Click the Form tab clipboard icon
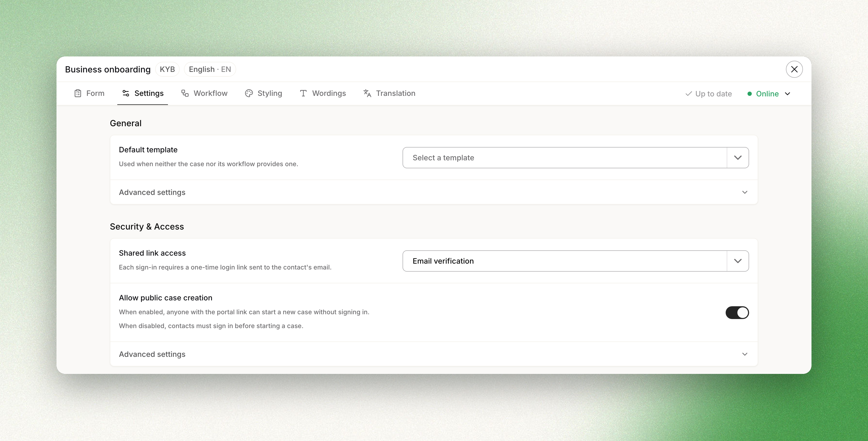868x441 pixels. (x=78, y=93)
